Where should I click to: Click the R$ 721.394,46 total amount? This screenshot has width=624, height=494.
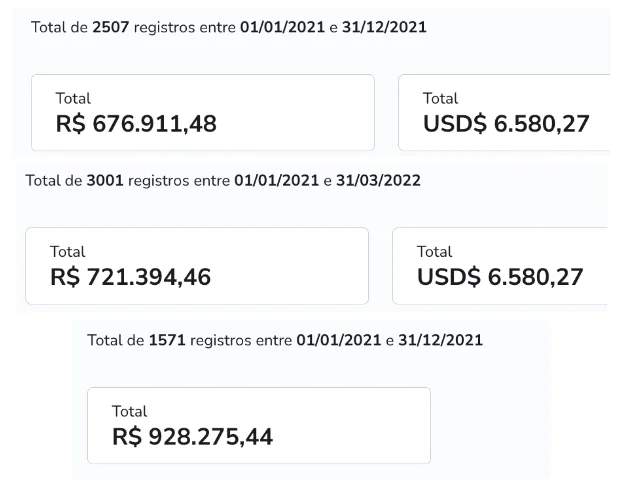[131, 277]
